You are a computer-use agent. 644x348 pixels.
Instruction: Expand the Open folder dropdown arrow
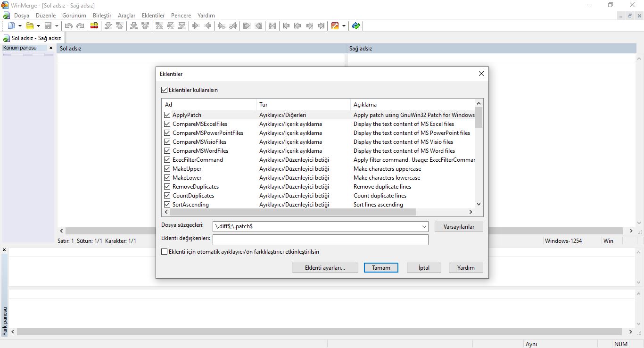(38, 25)
